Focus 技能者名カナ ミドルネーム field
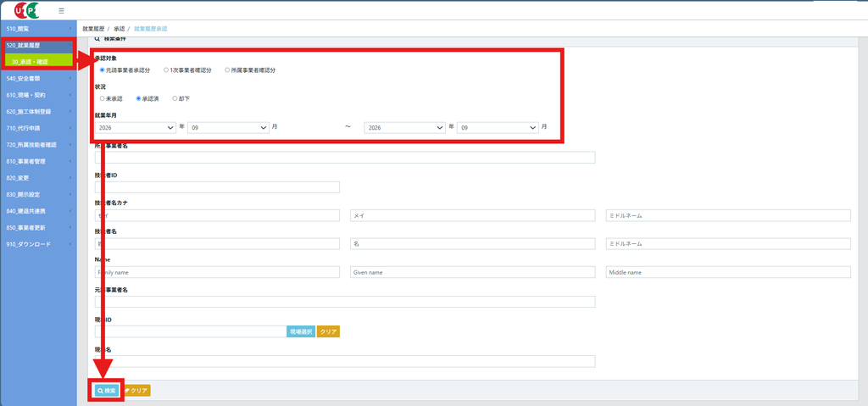868x406 pixels. (x=728, y=215)
